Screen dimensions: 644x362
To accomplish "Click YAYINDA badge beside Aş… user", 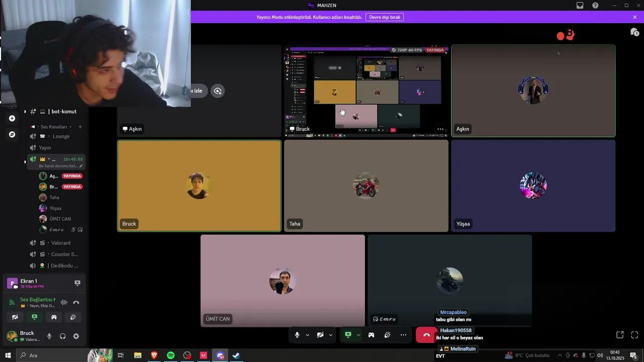I will pos(72,176).
